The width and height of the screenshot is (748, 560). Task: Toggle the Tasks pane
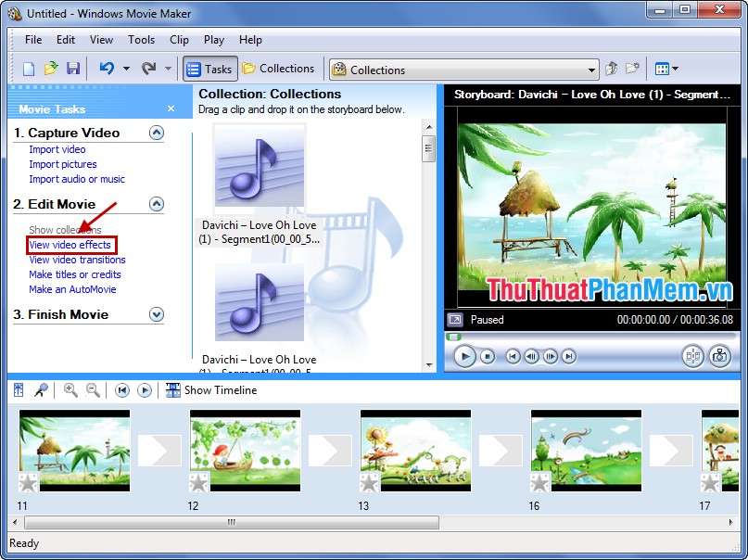[209, 68]
